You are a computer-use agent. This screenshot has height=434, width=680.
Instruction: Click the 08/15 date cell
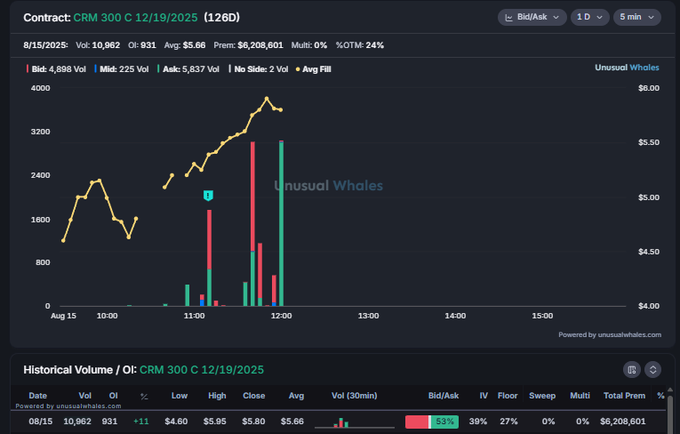click(x=40, y=421)
